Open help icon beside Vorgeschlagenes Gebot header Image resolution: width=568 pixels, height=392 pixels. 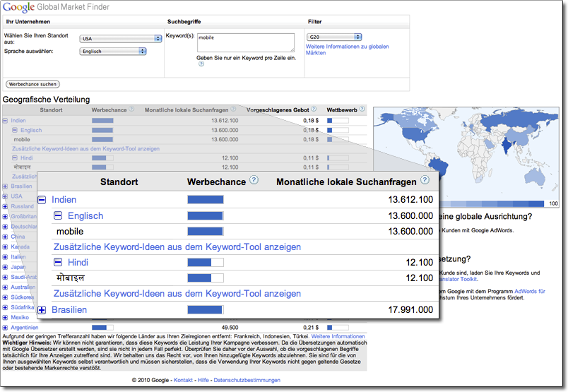pyautogui.click(x=314, y=109)
